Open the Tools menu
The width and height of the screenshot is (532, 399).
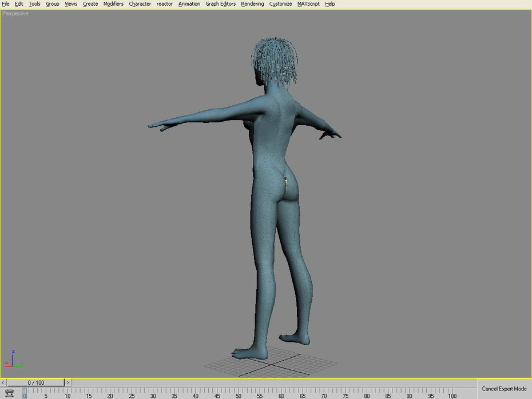tap(34, 4)
